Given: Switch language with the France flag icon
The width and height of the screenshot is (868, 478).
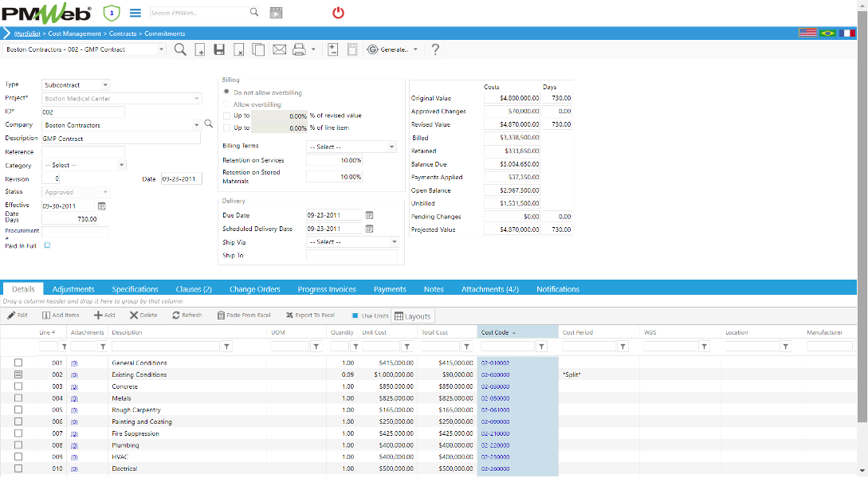Looking at the screenshot, I should pyautogui.click(x=847, y=33).
